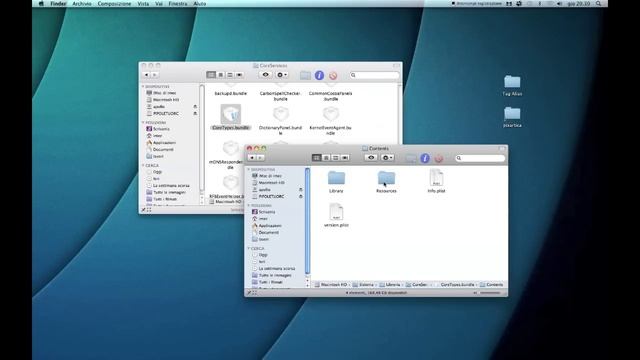Focus the search field in CoreServices window
The image size is (640, 360).
click(x=375, y=75)
